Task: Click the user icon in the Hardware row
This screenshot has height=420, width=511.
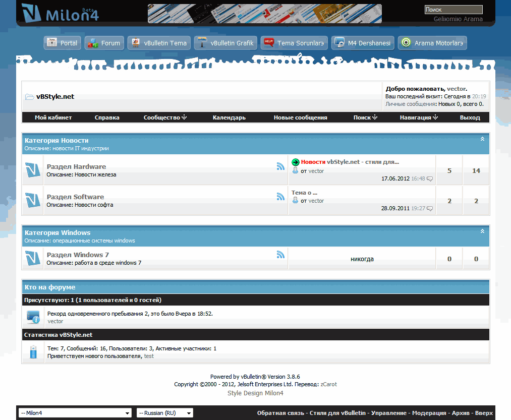Action: 295,170
